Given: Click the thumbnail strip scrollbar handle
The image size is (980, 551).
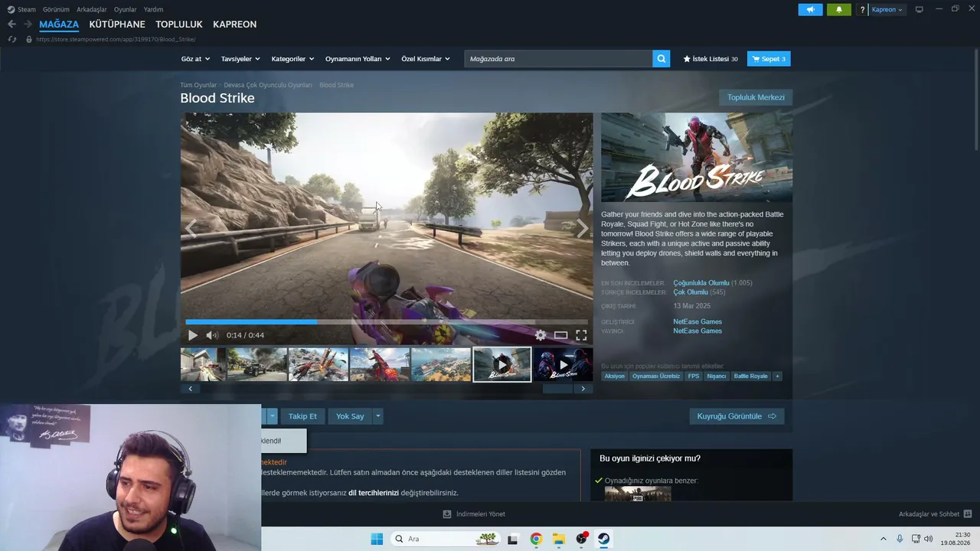Looking at the screenshot, I should tap(557, 389).
